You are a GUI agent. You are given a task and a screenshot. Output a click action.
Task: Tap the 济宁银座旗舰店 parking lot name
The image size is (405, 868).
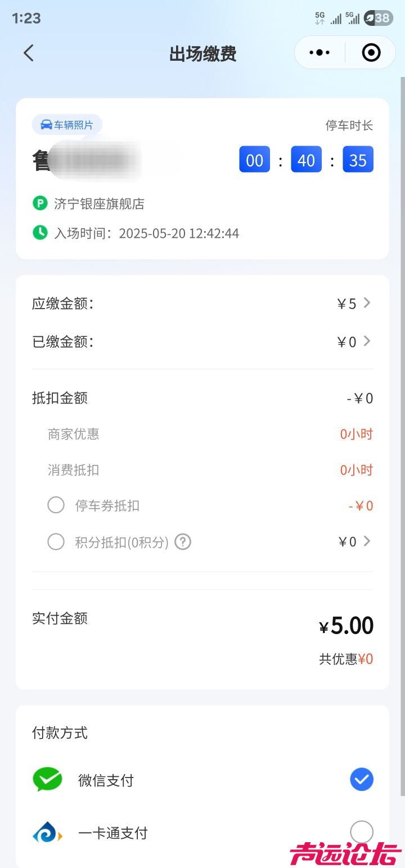[x=100, y=204]
